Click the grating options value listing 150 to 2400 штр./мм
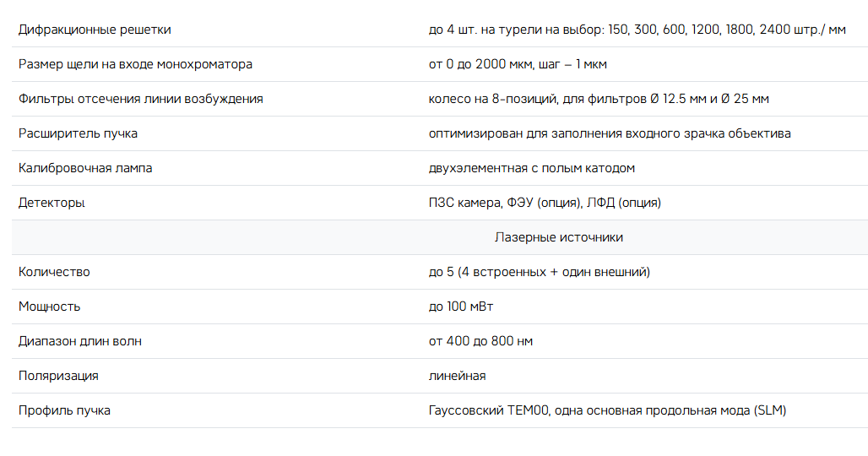Screen dimensions: 868x456 click(637, 30)
